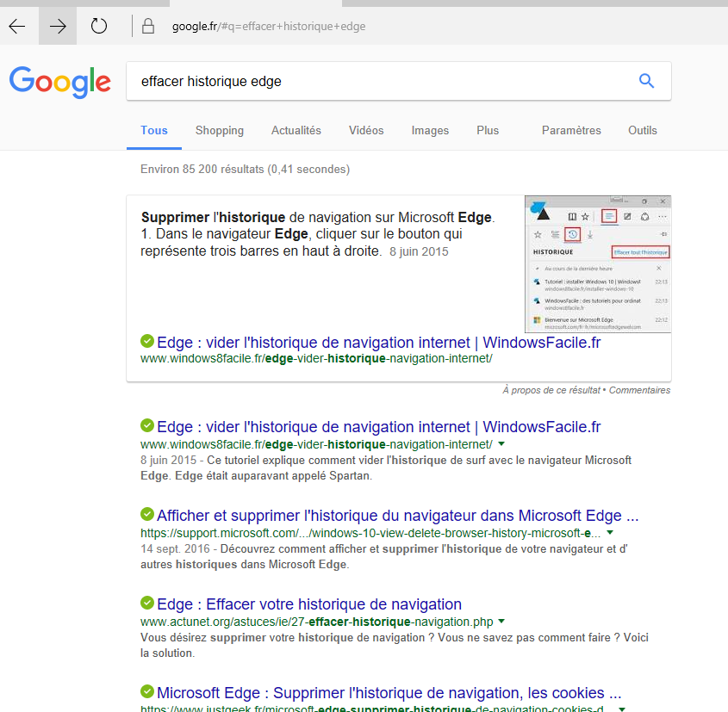Switch to the Shopping tab
The width and height of the screenshot is (728, 712).
coord(220,130)
